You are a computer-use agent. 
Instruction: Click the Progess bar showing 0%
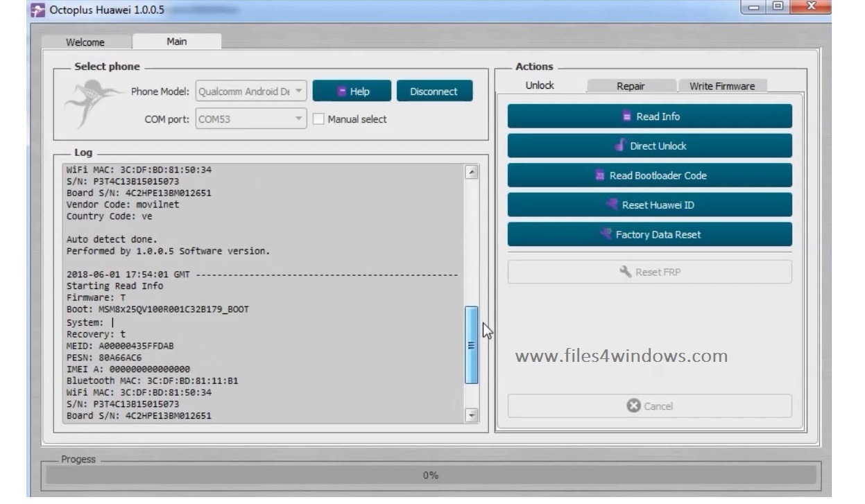[x=431, y=475]
